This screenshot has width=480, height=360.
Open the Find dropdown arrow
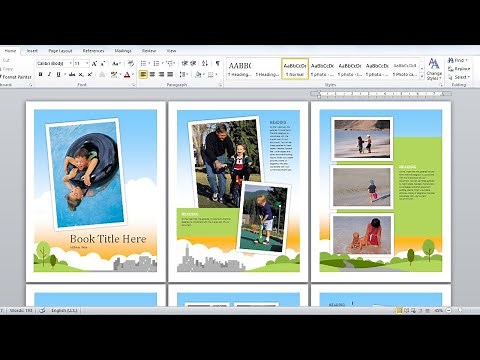click(x=466, y=60)
